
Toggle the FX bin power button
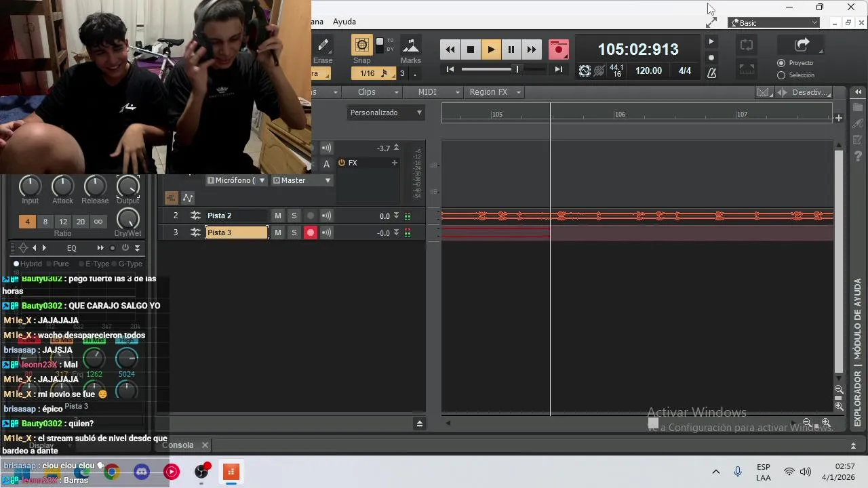(x=342, y=163)
